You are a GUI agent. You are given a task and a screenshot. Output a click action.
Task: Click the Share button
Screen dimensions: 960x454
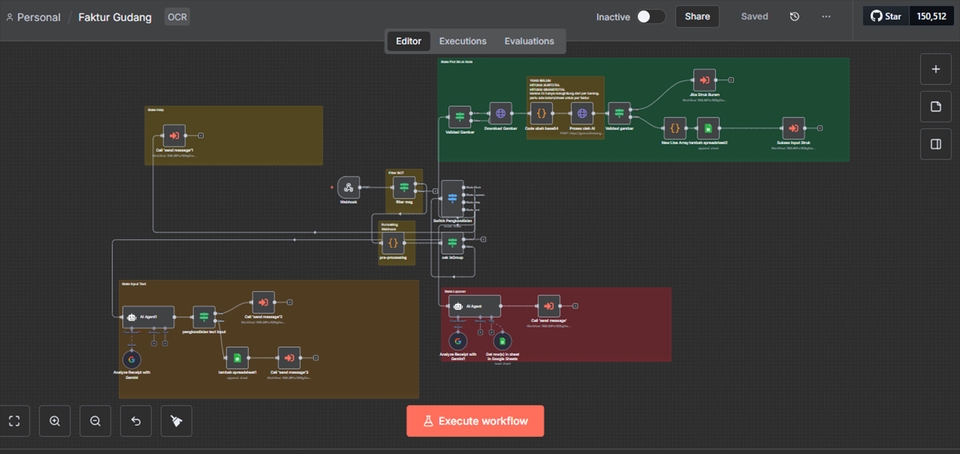click(x=697, y=17)
